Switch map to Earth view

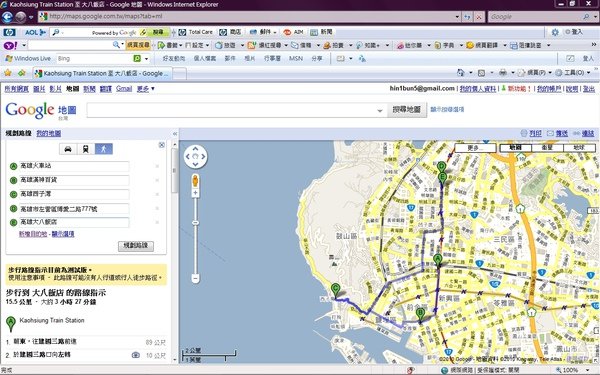tap(579, 148)
